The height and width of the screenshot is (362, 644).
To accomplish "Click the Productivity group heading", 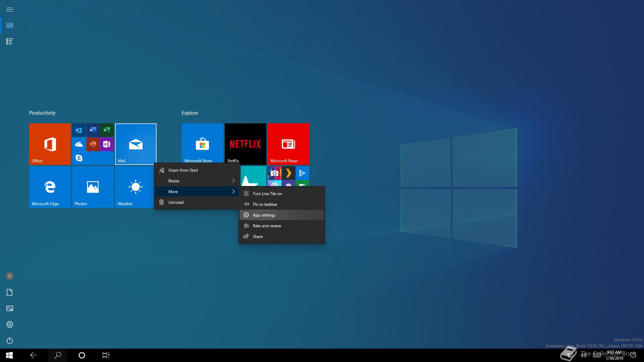I will (42, 113).
